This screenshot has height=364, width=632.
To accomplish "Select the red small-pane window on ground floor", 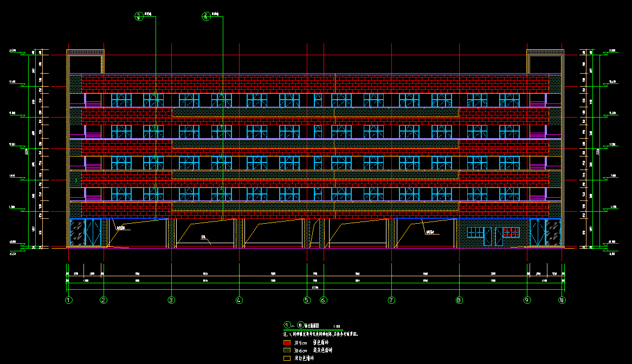I will point(511,232).
